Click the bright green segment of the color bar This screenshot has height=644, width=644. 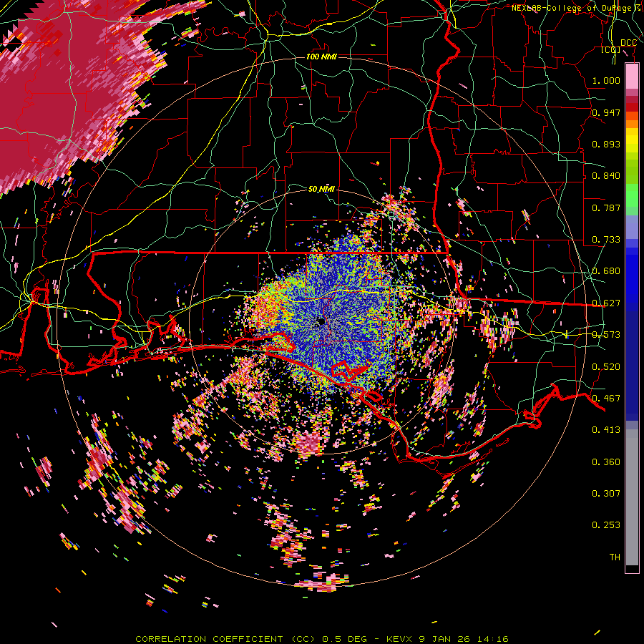pyautogui.click(x=632, y=195)
